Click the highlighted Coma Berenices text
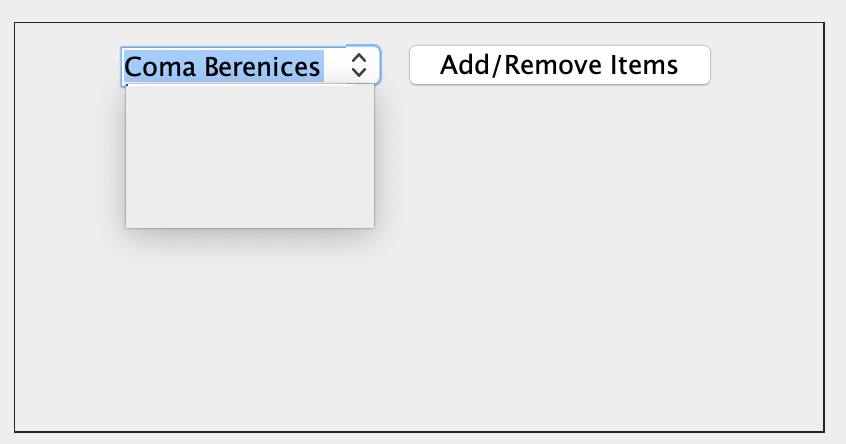The image size is (846, 444). pyautogui.click(x=222, y=67)
